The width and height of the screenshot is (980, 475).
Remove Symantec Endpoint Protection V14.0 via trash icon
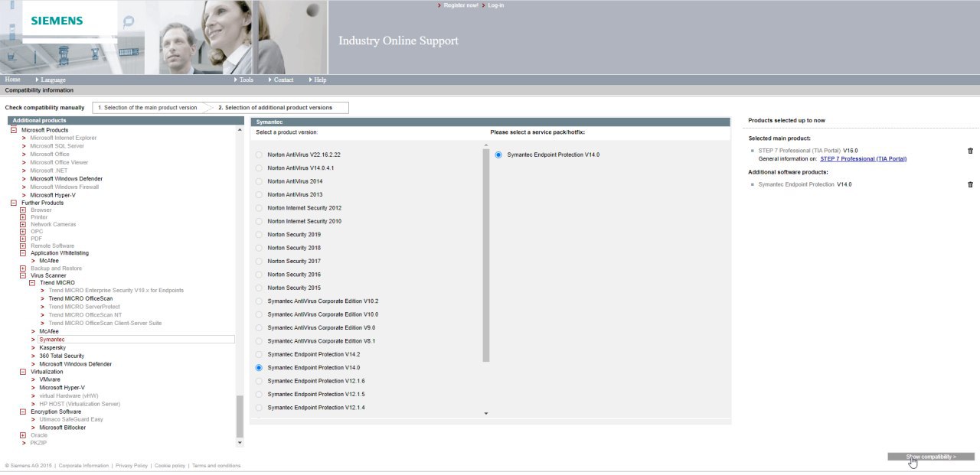click(x=970, y=184)
